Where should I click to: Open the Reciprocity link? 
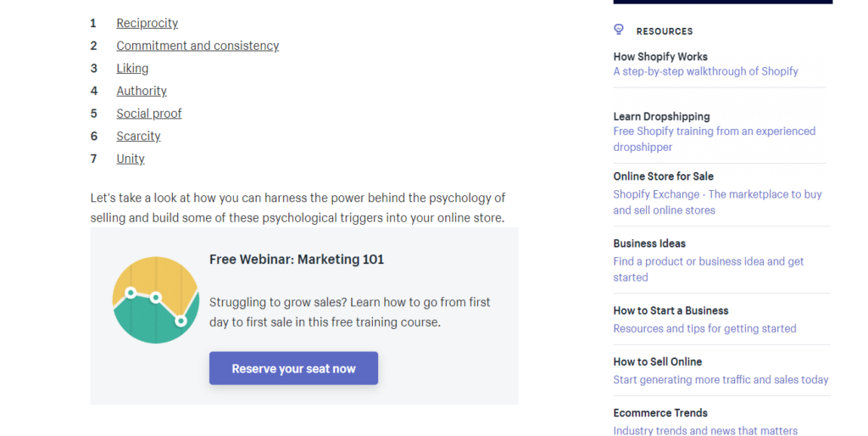click(147, 23)
